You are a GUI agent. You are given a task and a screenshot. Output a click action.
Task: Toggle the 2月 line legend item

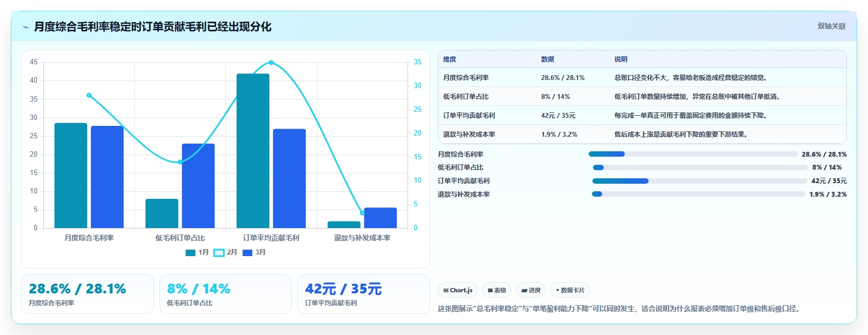(x=225, y=252)
